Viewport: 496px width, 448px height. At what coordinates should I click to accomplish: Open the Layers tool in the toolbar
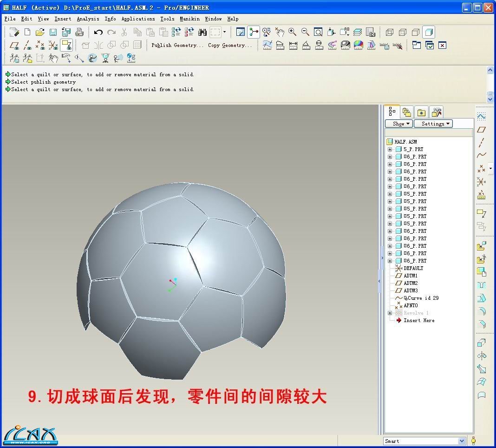point(357,32)
